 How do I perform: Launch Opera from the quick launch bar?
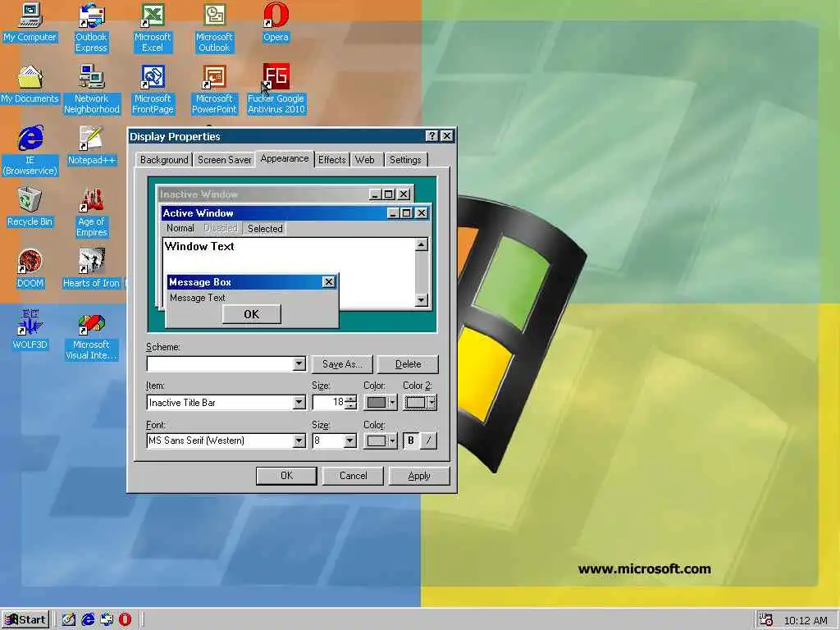125,619
